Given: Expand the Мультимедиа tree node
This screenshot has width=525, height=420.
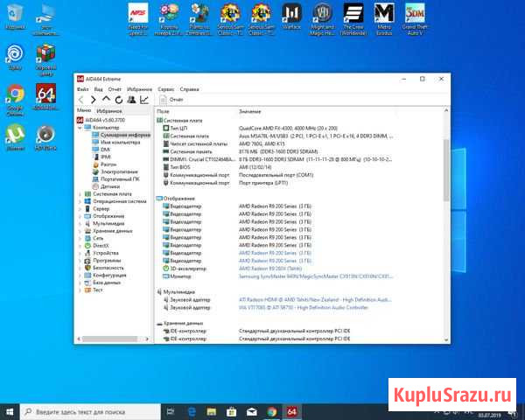Looking at the screenshot, I should click(x=80, y=223).
